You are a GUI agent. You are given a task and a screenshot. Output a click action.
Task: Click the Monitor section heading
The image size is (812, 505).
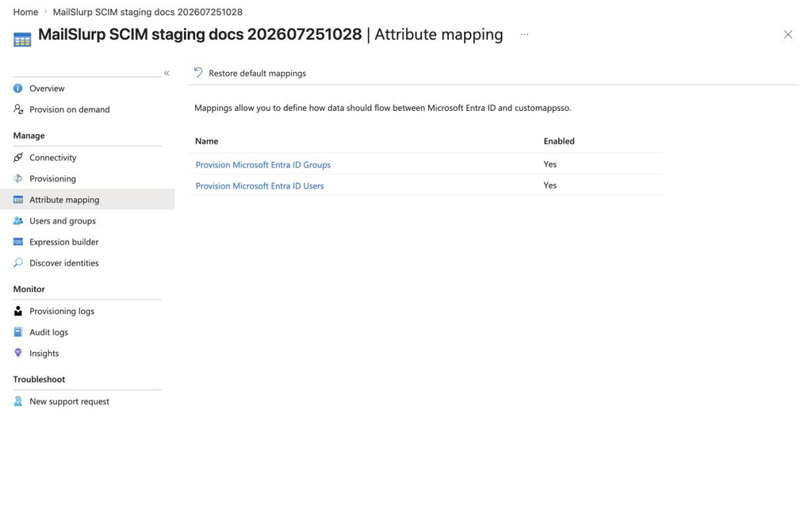pyautogui.click(x=29, y=289)
